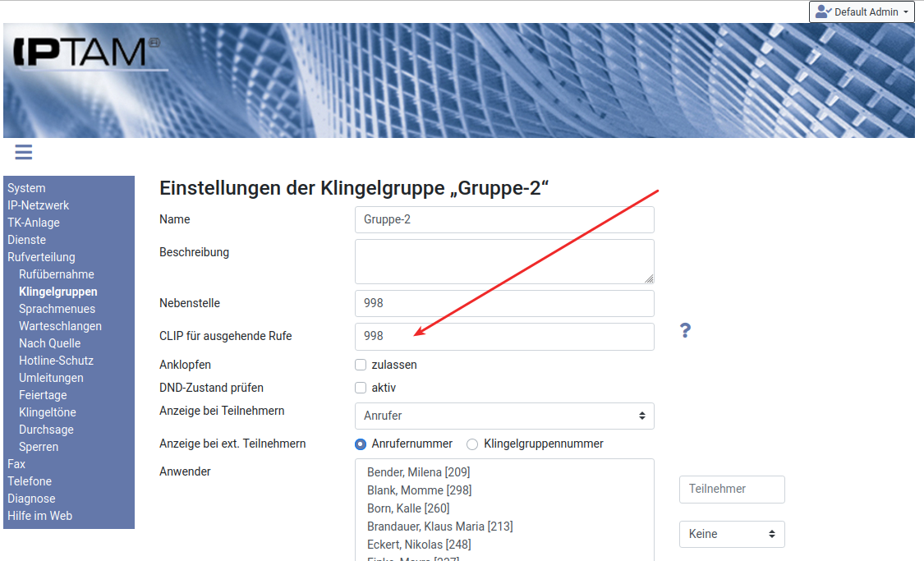The width and height of the screenshot is (924, 561).
Task: Click the blue question mark help icon
Action: click(685, 330)
